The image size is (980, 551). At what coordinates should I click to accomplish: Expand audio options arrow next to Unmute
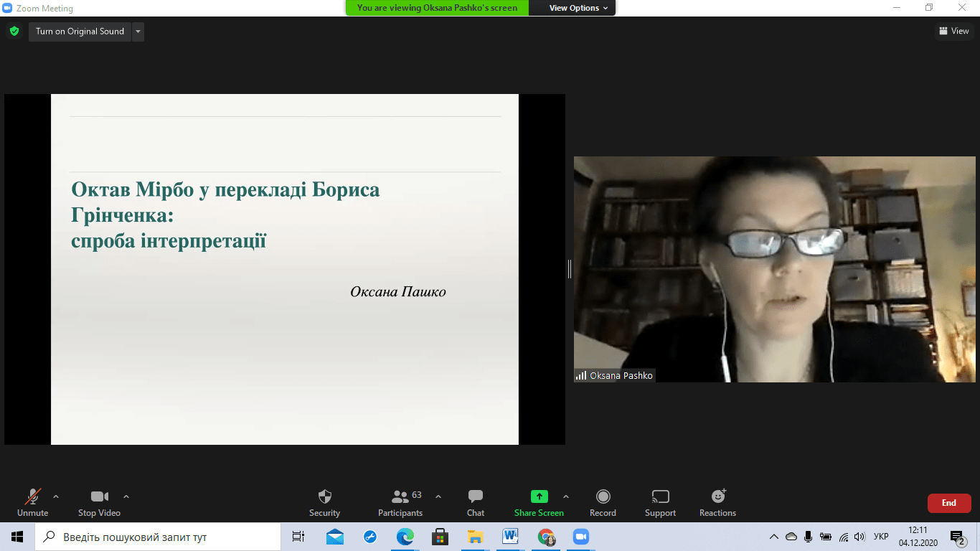point(56,496)
